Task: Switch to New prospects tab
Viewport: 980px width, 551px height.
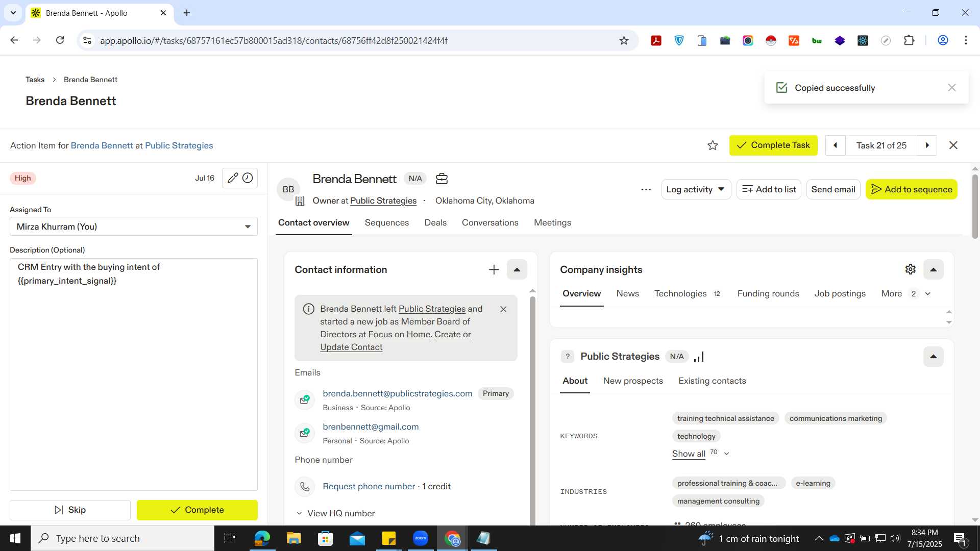Action: 633,381
